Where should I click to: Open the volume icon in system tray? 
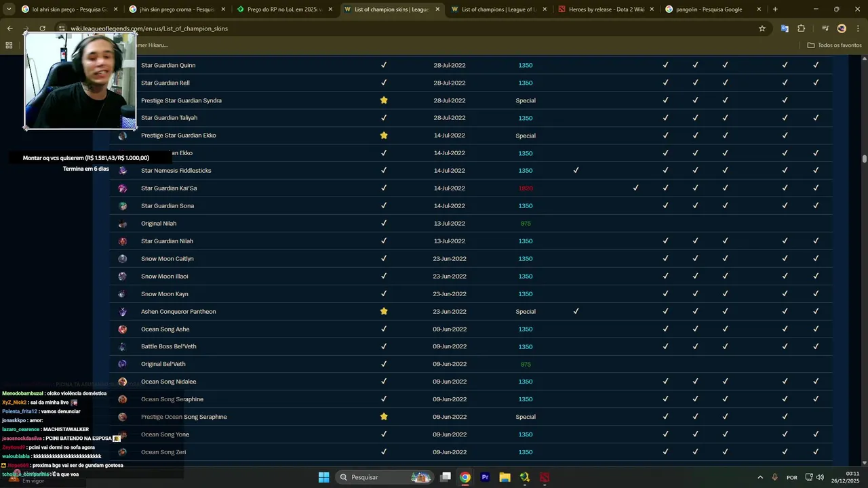tap(821, 477)
